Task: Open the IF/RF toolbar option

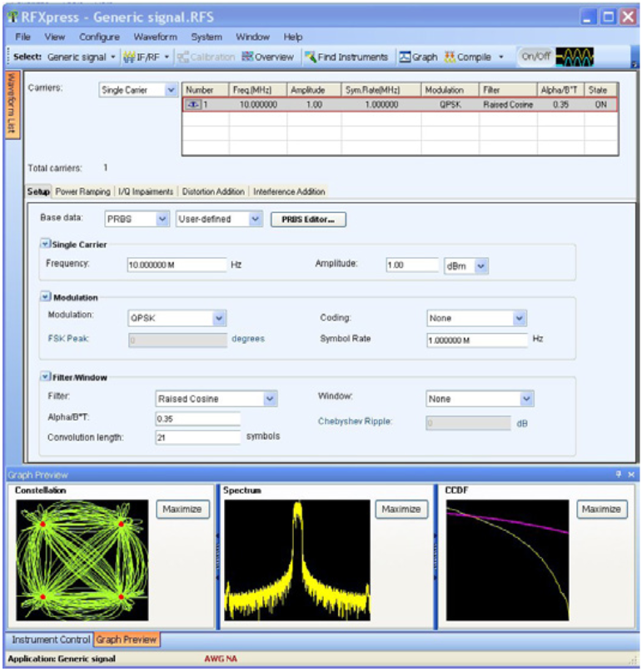Action: [x=145, y=57]
